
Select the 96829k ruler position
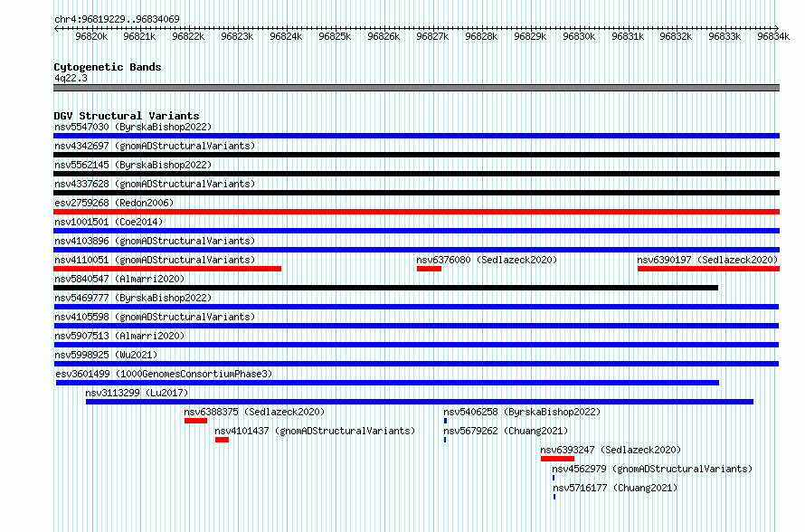coord(530,36)
